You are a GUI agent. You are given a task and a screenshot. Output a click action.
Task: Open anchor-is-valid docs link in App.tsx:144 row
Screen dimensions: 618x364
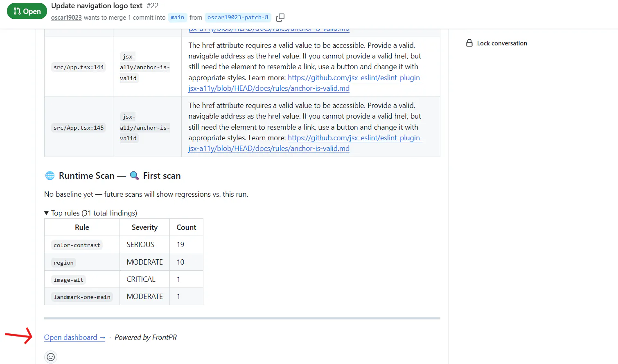click(305, 83)
